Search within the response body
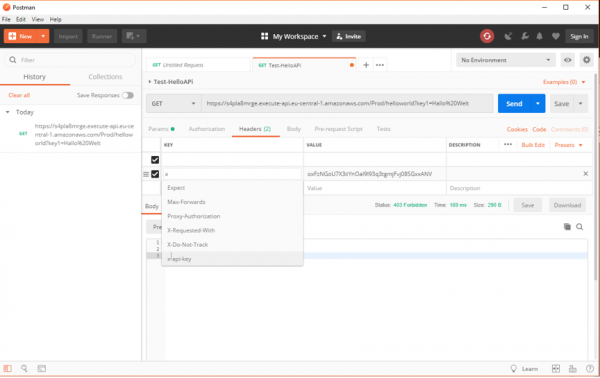 coord(580,227)
